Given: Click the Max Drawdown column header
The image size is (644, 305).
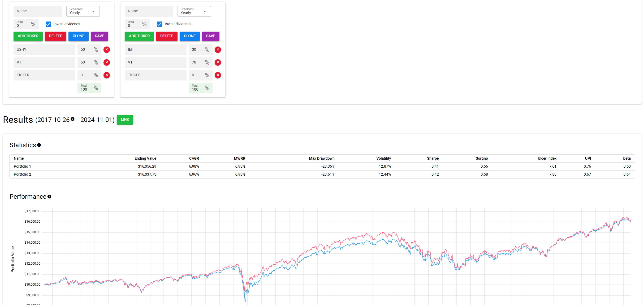Looking at the screenshot, I should coord(322,159).
